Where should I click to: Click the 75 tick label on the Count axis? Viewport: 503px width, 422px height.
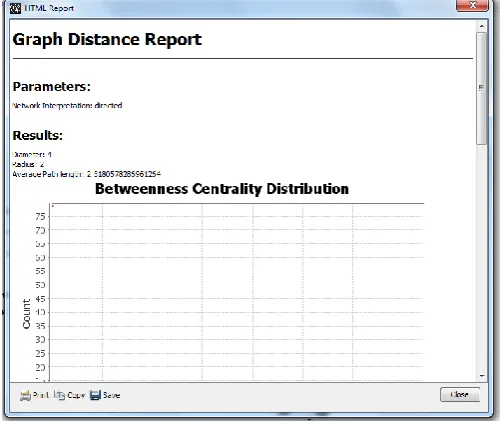40,217
